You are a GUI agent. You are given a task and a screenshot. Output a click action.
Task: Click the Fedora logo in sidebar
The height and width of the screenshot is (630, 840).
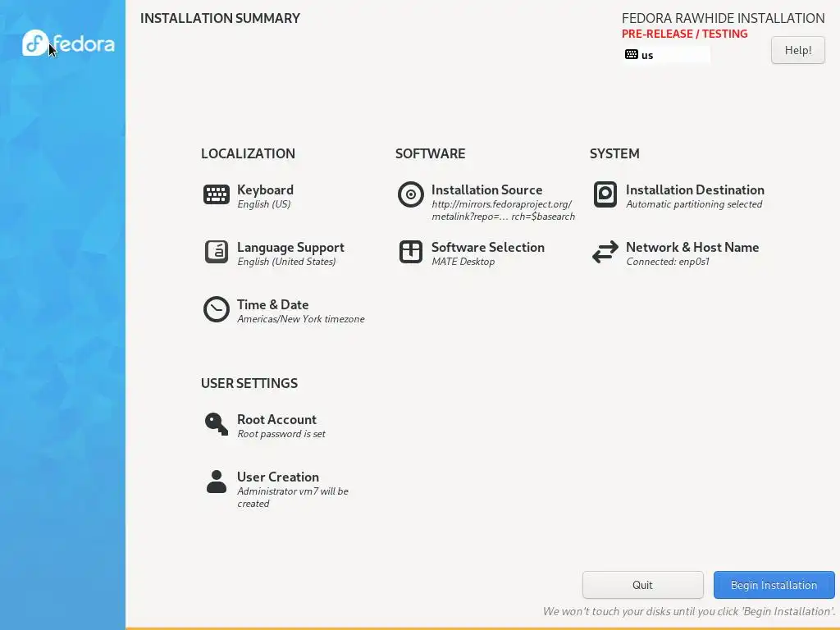point(68,43)
